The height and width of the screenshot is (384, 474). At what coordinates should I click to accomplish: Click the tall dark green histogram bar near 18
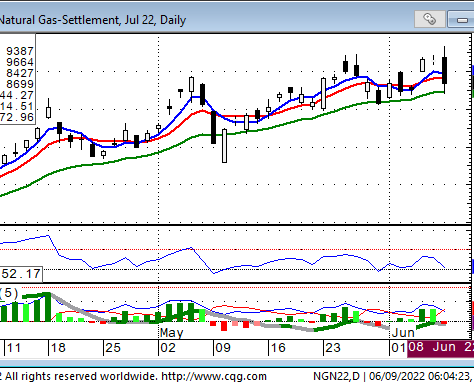click(47, 307)
